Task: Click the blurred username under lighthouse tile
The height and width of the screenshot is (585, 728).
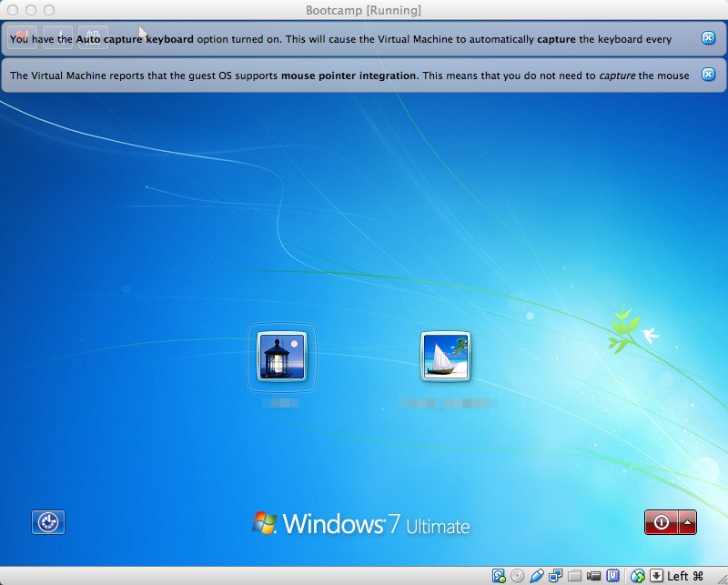Action: 280,402
